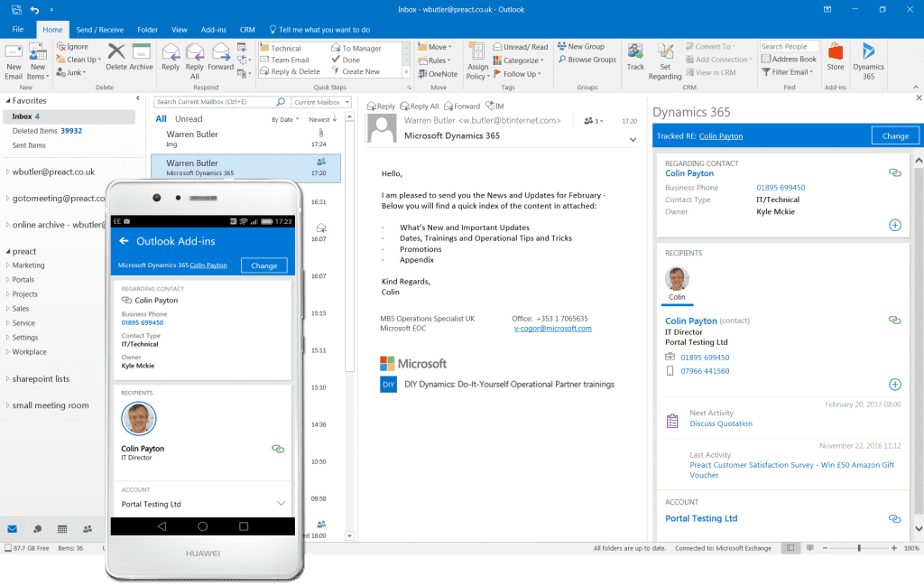The image size is (924, 586).
Task: Adjust the zoom slider in status bar
Action: (x=859, y=548)
